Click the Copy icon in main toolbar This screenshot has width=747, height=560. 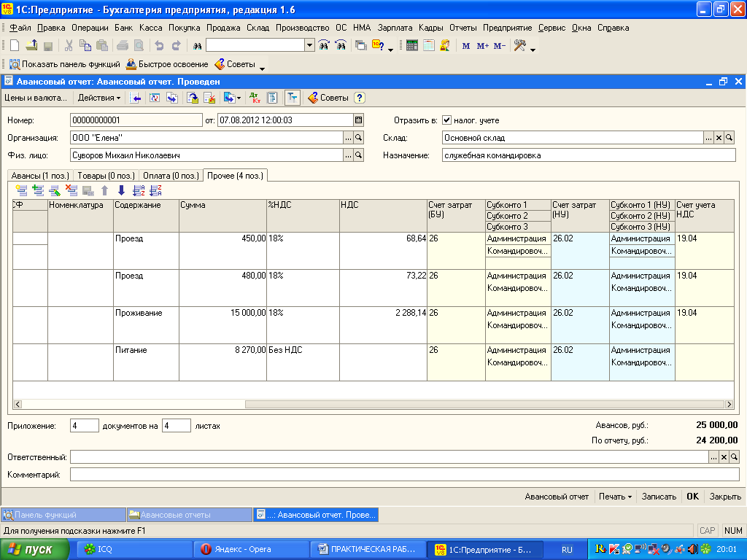[x=85, y=46]
